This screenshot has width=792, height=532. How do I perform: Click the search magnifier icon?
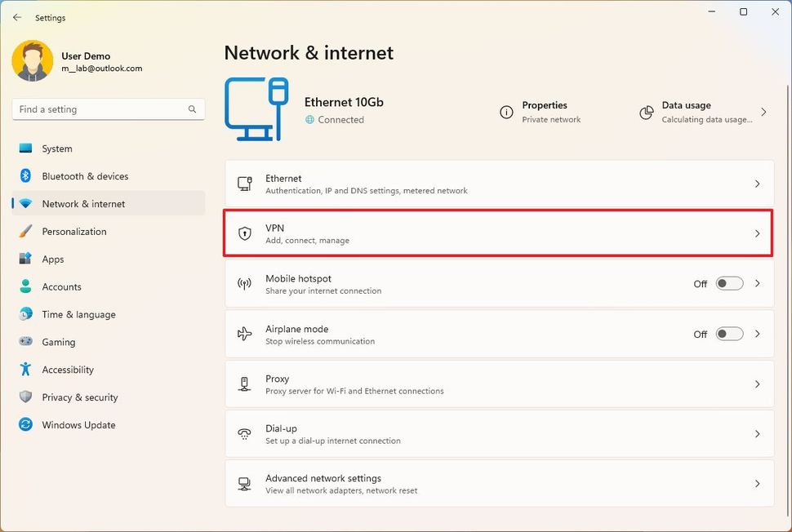pos(192,109)
